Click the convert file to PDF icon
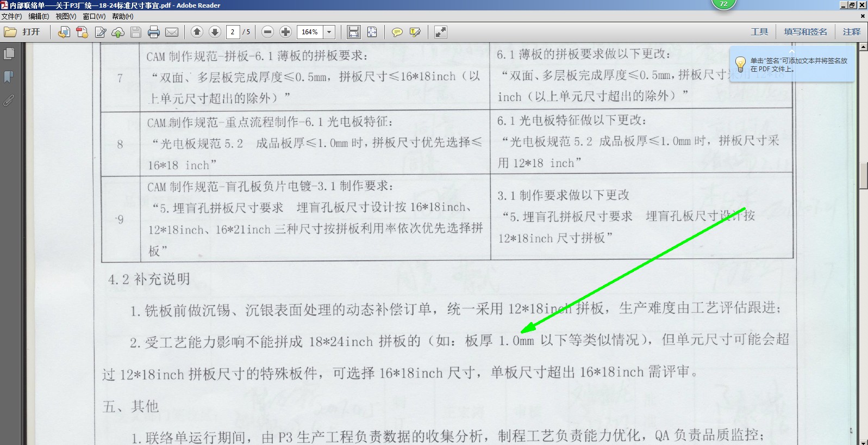This screenshot has width=868, height=445. point(64,32)
